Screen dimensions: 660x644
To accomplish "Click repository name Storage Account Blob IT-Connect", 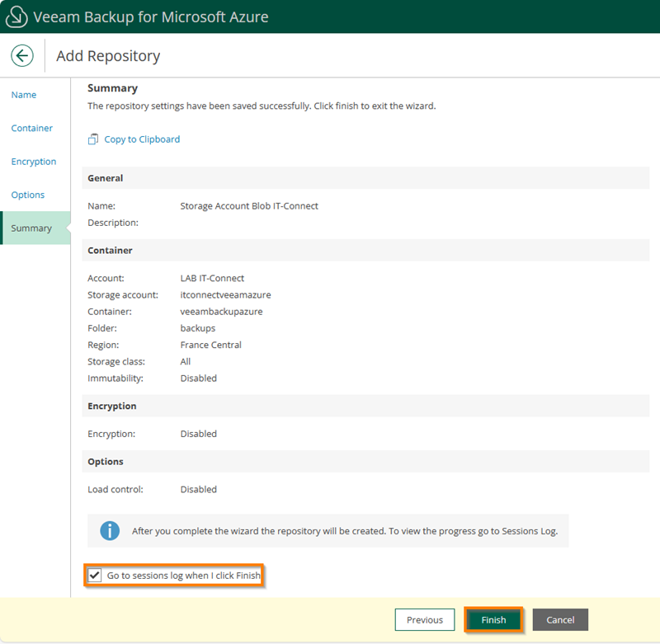I will tap(249, 206).
